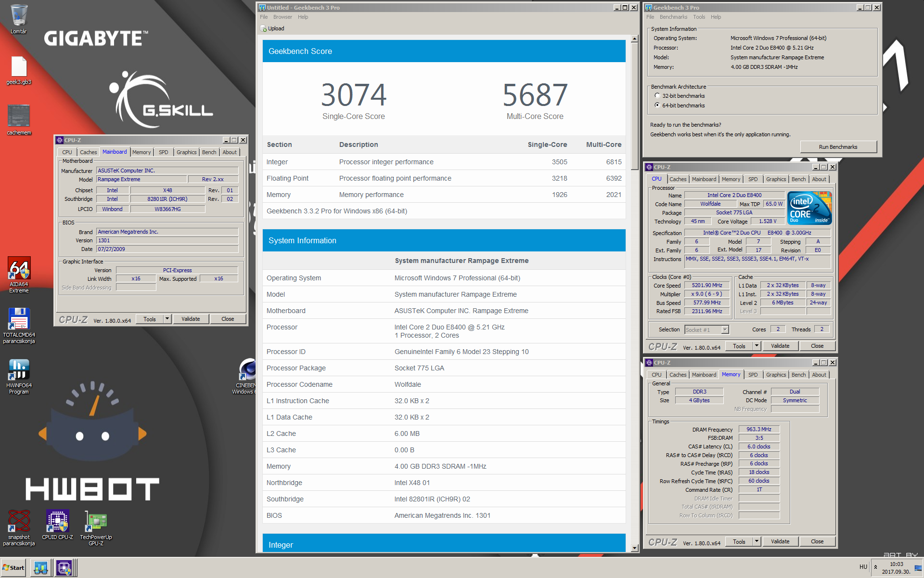Expand the Socket #1 selection combo box
The height and width of the screenshot is (578, 924).
pos(725,330)
